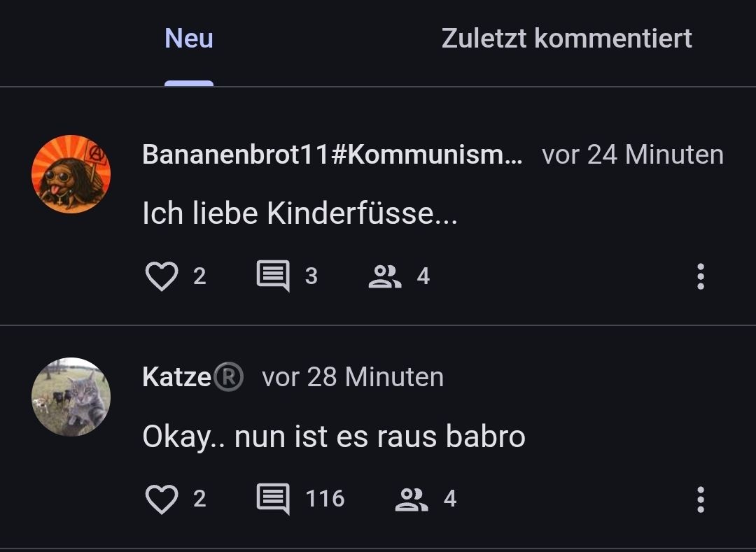756x552 pixels.
Task: Open comments on Bananenbrot11's post
Action: pos(273,276)
